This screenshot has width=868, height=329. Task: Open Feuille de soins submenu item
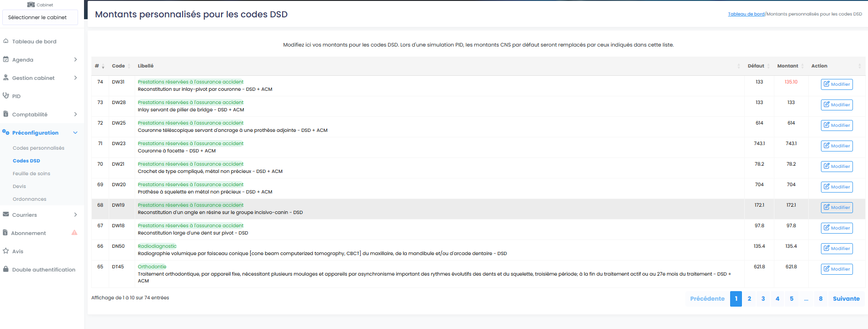click(32, 173)
